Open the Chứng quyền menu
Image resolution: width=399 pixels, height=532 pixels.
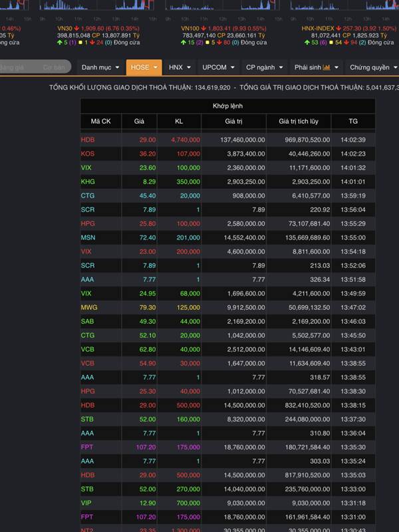pos(372,67)
